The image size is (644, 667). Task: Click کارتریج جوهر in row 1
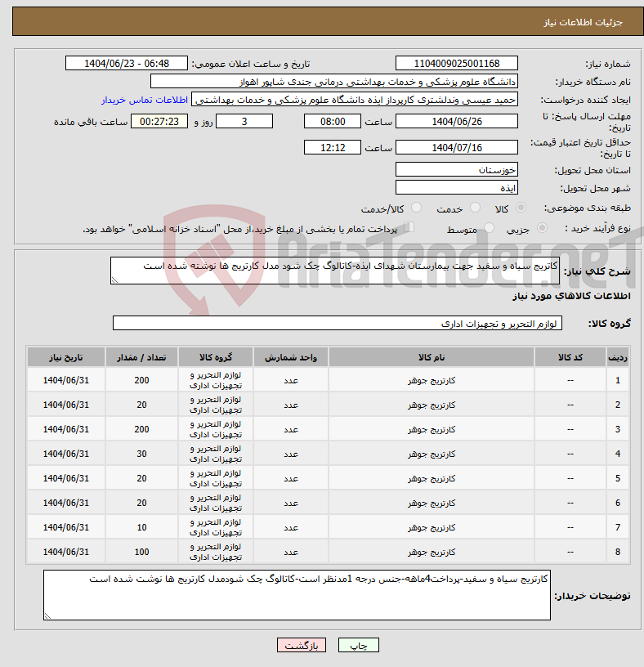click(432, 380)
